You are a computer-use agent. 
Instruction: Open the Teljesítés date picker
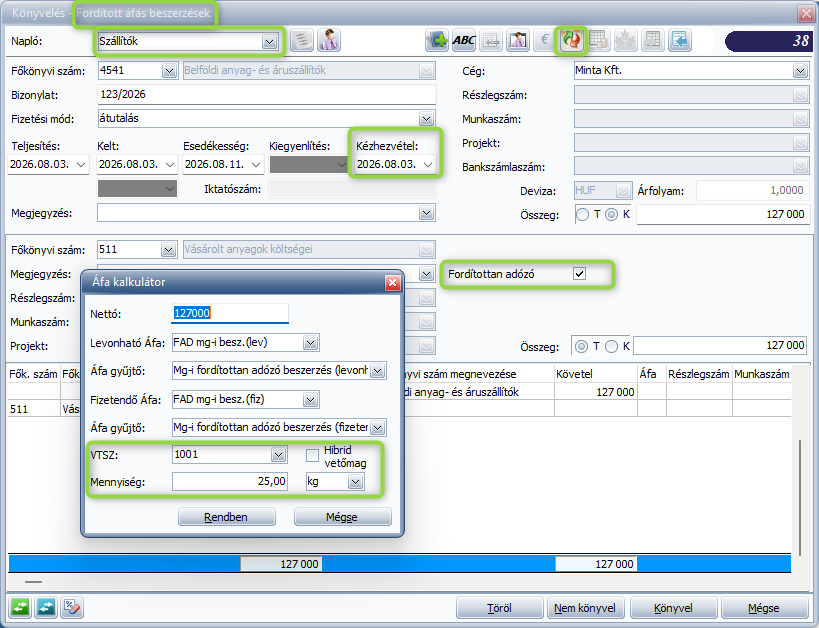coord(81,165)
